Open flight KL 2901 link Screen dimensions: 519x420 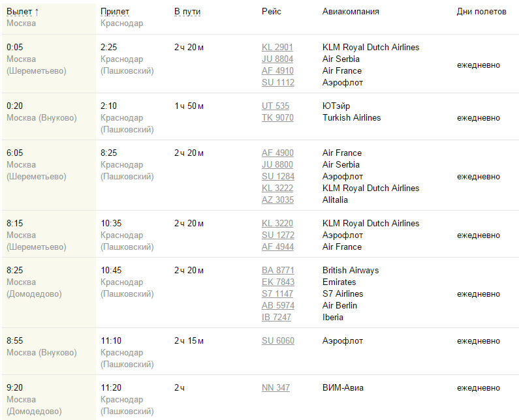[277, 48]
